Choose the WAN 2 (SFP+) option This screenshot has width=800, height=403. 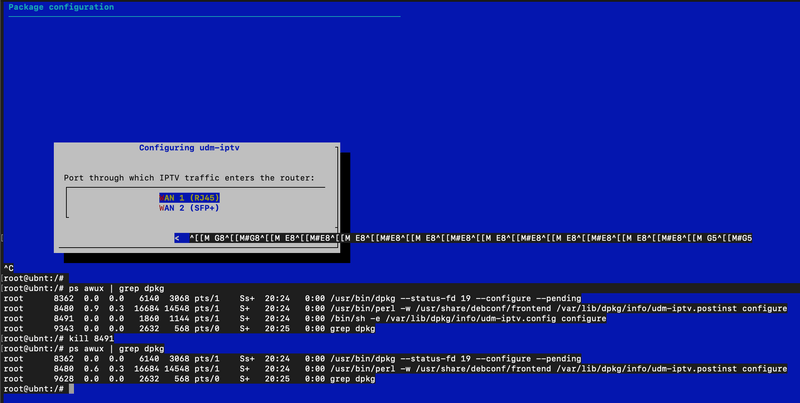pyautogui.click(x=189, y=208)
